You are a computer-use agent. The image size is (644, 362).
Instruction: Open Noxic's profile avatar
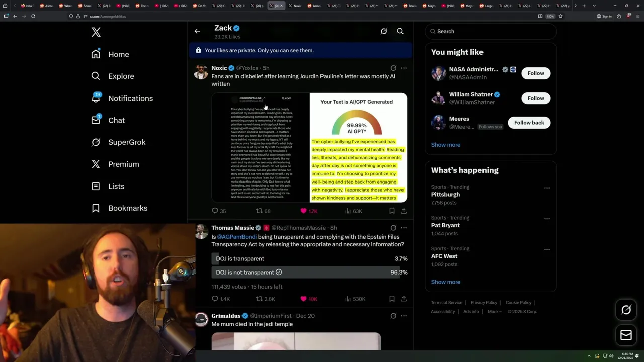click(x=201, y=72)
